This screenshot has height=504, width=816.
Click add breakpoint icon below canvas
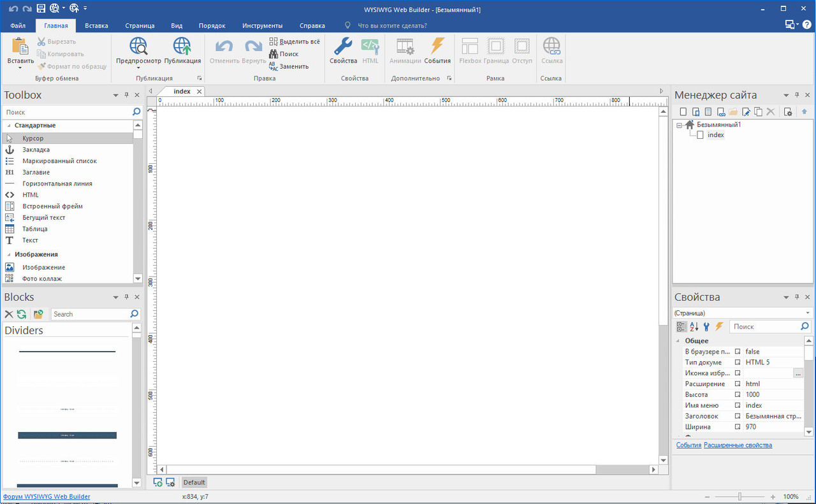click(x=157, y=482)
